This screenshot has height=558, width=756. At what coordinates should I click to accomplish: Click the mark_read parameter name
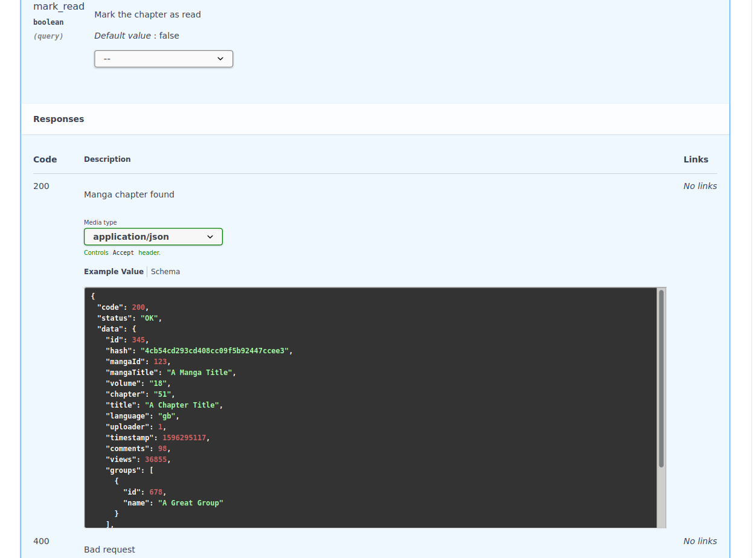[x=59, y=7]
